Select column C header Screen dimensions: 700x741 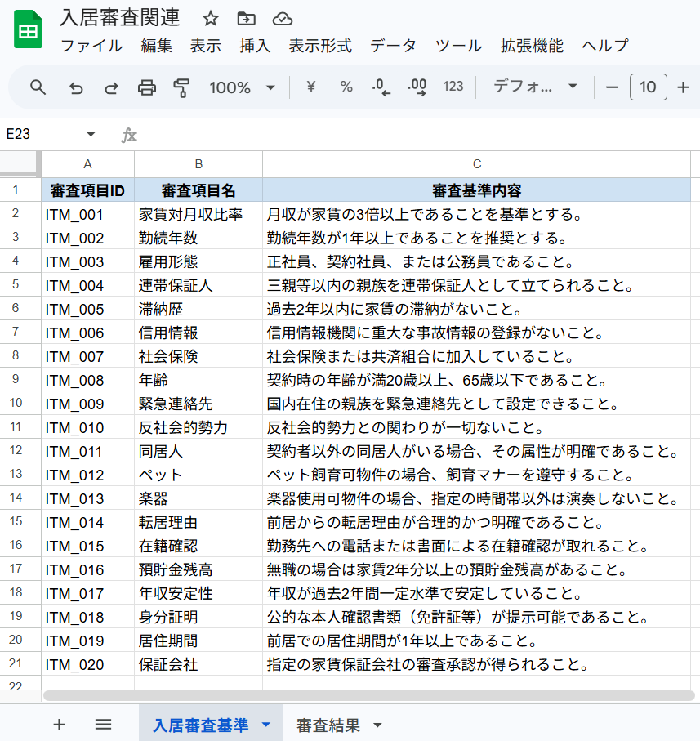pyautogui.click(x=476, y=164)
